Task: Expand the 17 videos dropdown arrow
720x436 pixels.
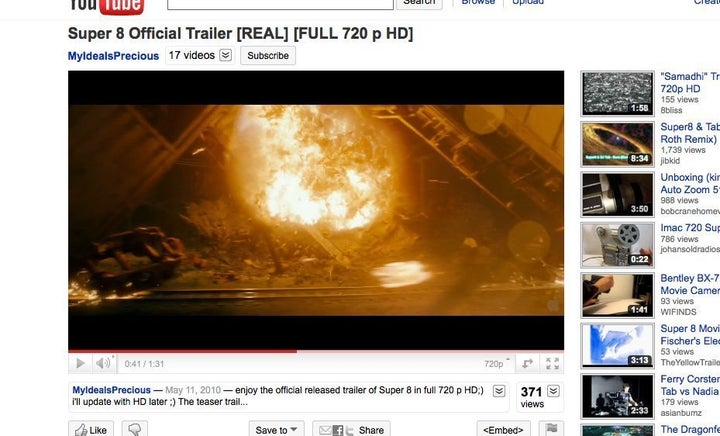Action: click(225, 56)
